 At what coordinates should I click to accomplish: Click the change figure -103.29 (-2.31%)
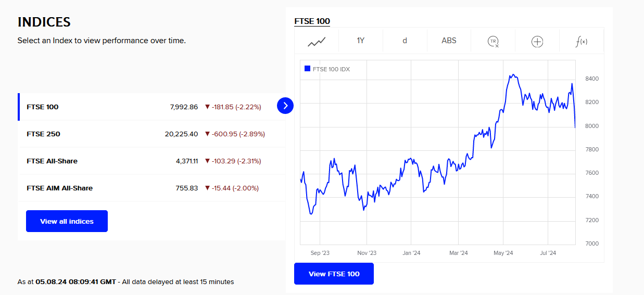click(x=236, y=161)
